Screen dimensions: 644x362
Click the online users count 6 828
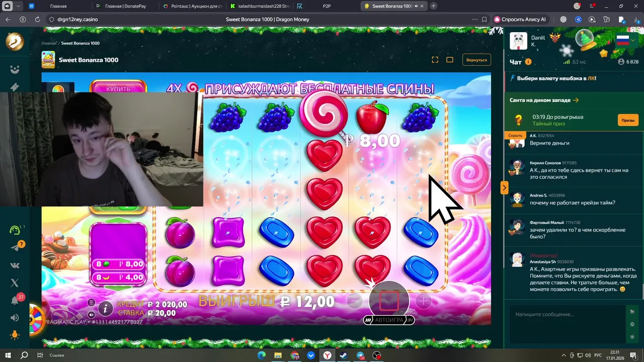[628, 62]
